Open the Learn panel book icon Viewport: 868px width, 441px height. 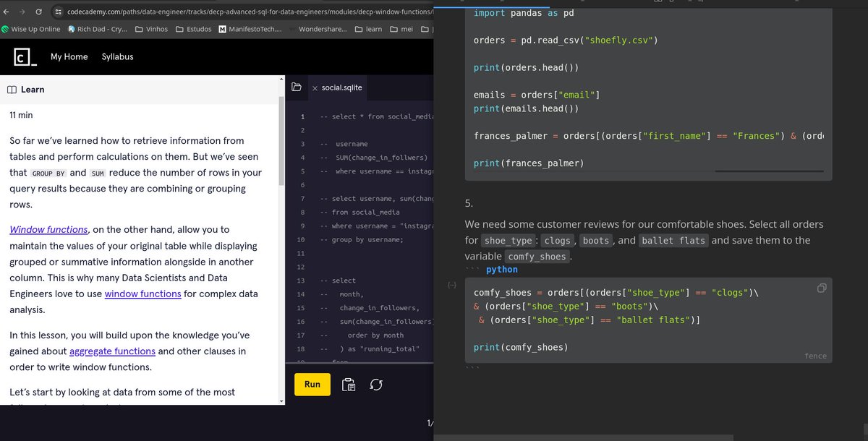[12, 90]
